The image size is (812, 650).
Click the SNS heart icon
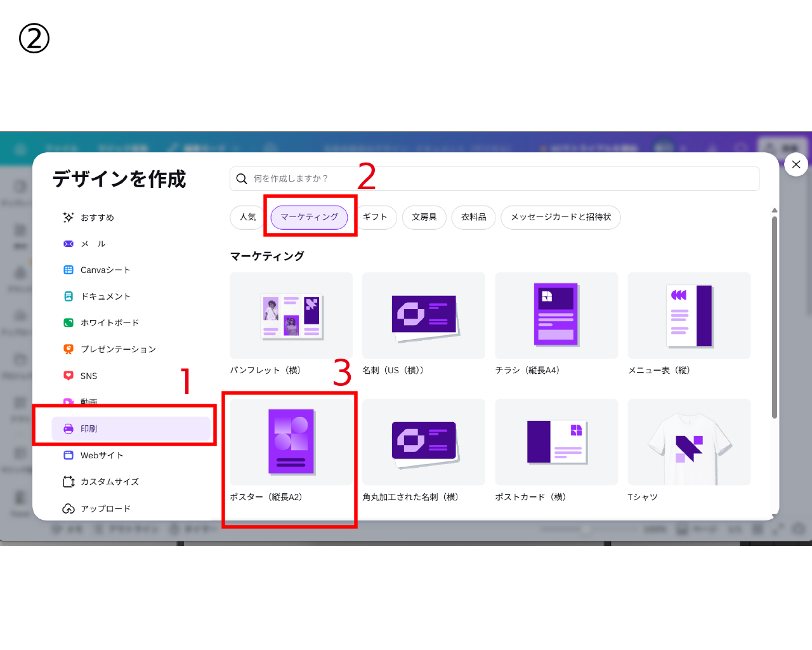point(69,376)
